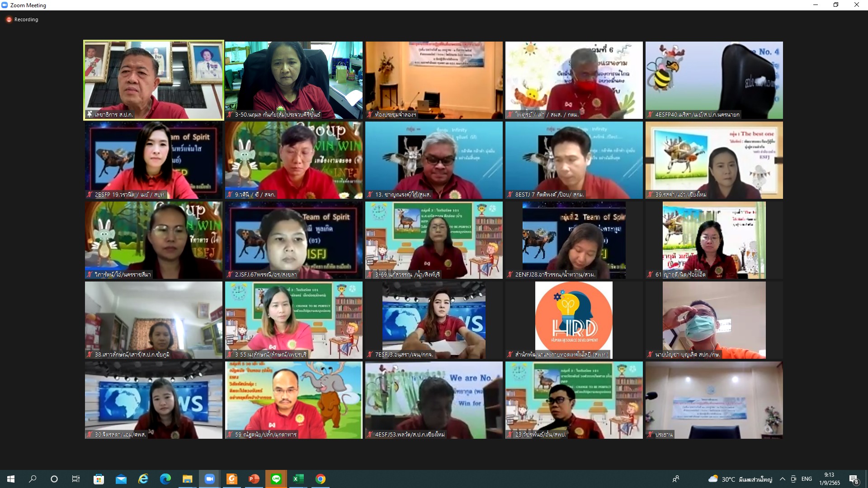Click the clock showing 9:13
868x488 pixels.
829,479
